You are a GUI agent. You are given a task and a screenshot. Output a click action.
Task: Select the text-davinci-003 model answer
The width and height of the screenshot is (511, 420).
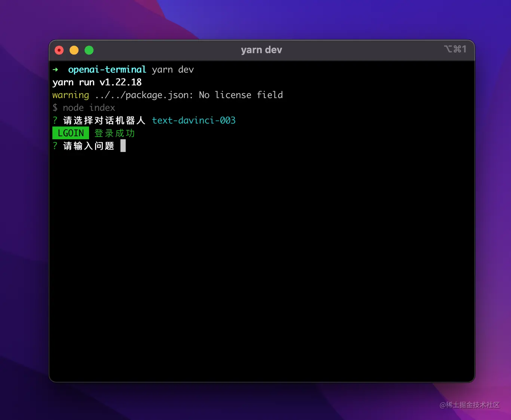193,121
